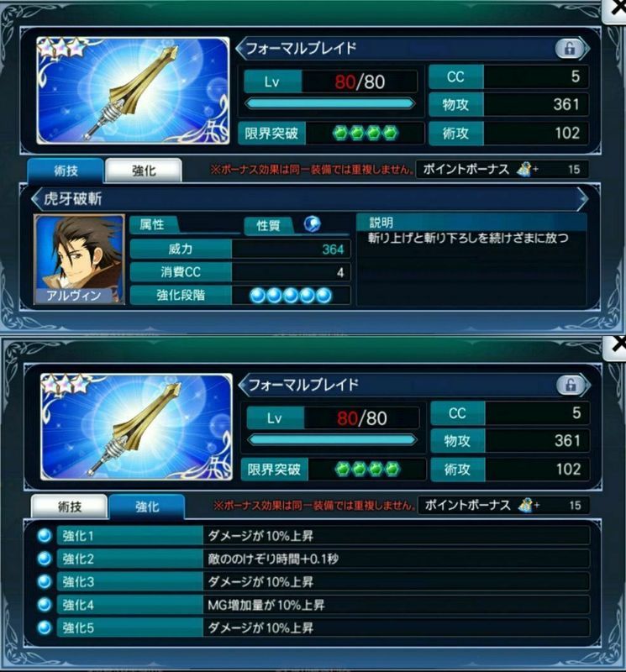
Task: Select the 強化2 のけぞり時間 row
Action: click(x=313, y=559)
